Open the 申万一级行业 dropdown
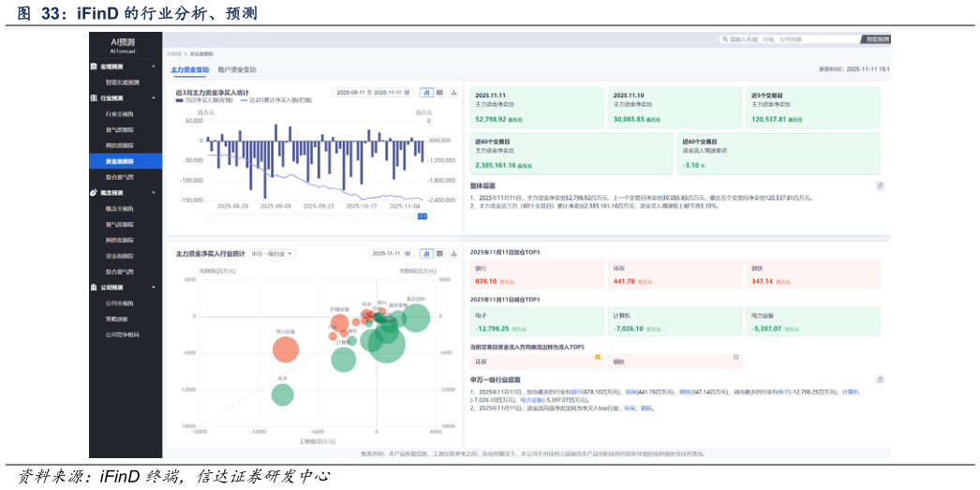 [273, 254]
